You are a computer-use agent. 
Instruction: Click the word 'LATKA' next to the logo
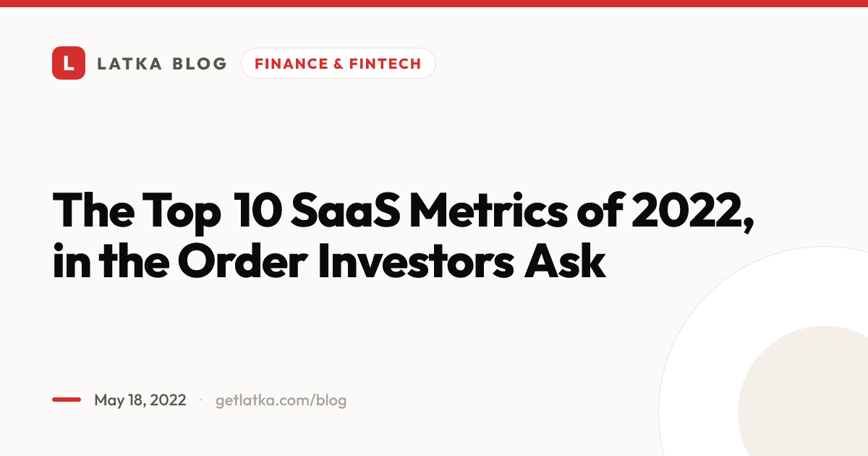pos(129,64)
